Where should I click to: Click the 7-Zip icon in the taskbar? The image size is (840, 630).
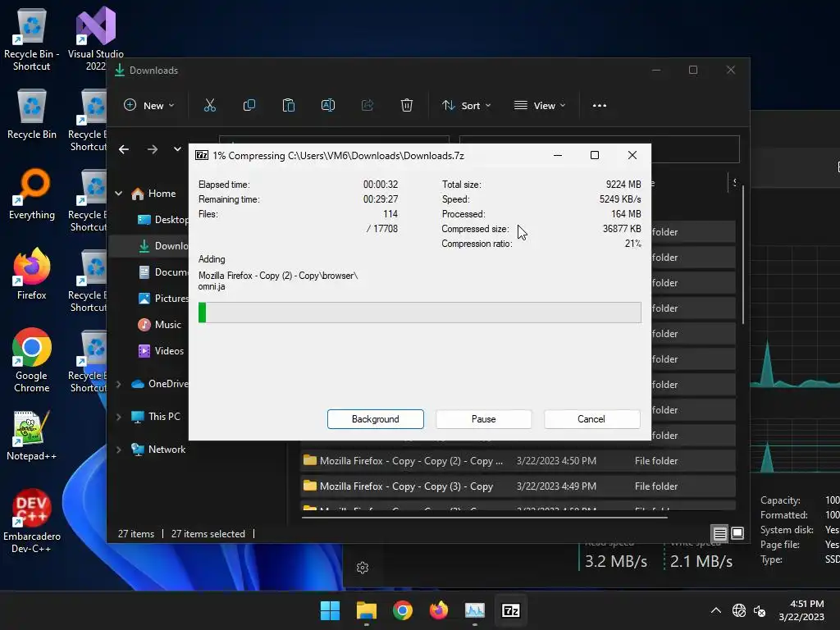click(511, 610)
